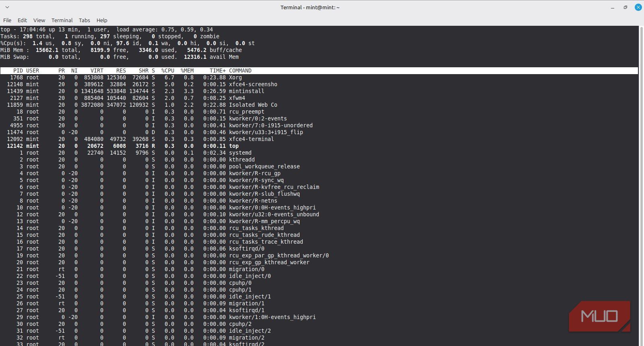The width and height of the screenshot is (644, 346).
Task: Click the 12316.1 avail Mem value
Action: [195, 57]
